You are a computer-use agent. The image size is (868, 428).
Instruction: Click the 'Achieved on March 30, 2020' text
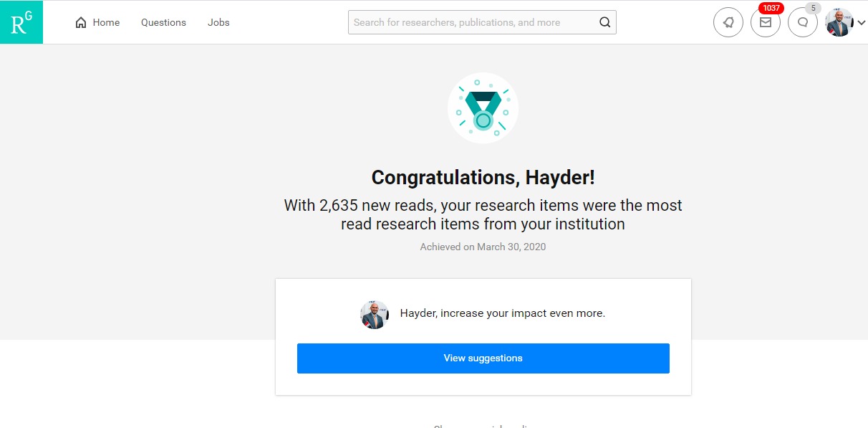(x=483, y=247)
